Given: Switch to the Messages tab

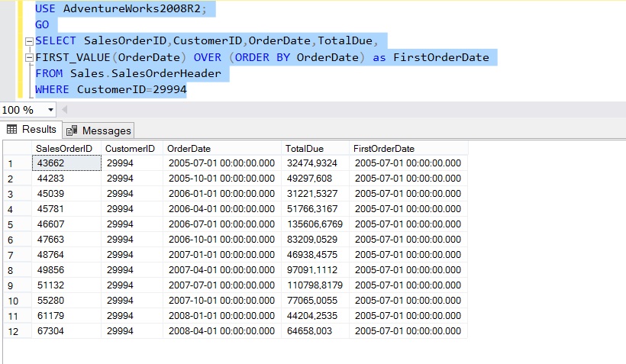Looking at the screenshot, I should pos(98,130).
